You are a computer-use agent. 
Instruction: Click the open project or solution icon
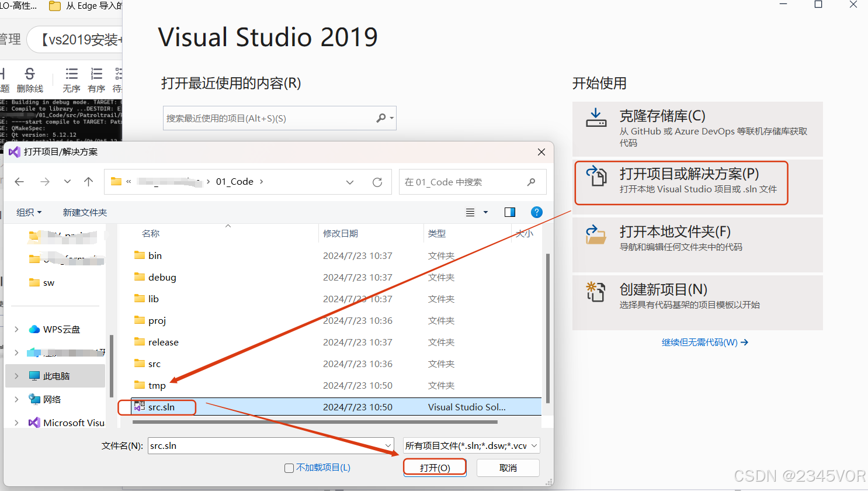click(596, 175)
